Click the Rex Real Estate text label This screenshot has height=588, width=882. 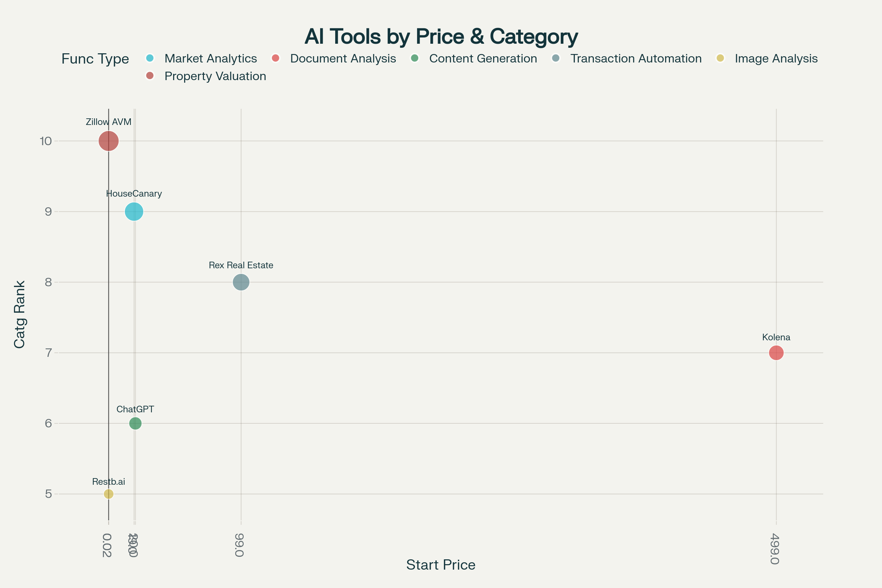tap(241, 265)
